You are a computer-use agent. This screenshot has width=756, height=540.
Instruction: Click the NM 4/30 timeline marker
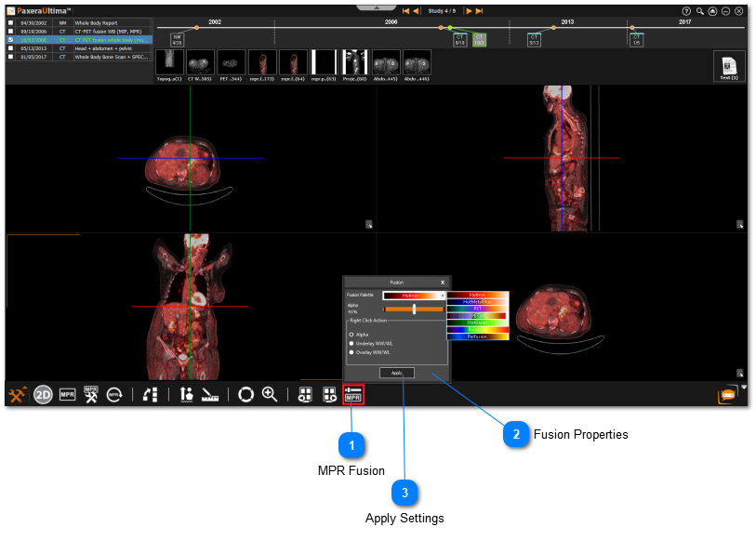[177, 39]
